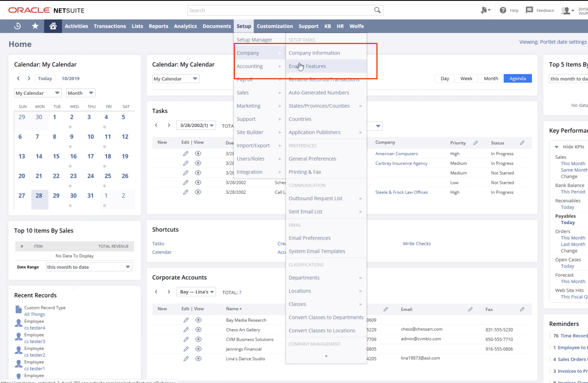Open the Recent Records history icon
The image size is (588, 383).
click(17, 26)
